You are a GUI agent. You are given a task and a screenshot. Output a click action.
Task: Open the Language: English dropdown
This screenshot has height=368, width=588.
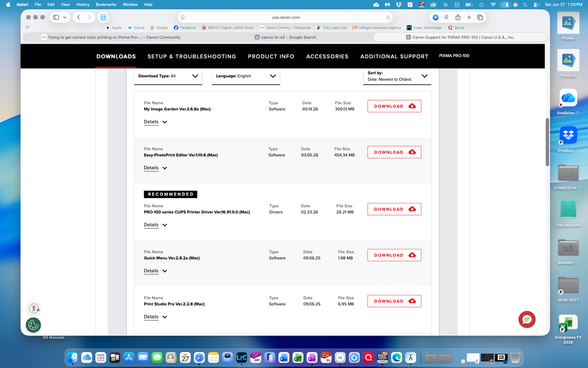coord(246,76)
